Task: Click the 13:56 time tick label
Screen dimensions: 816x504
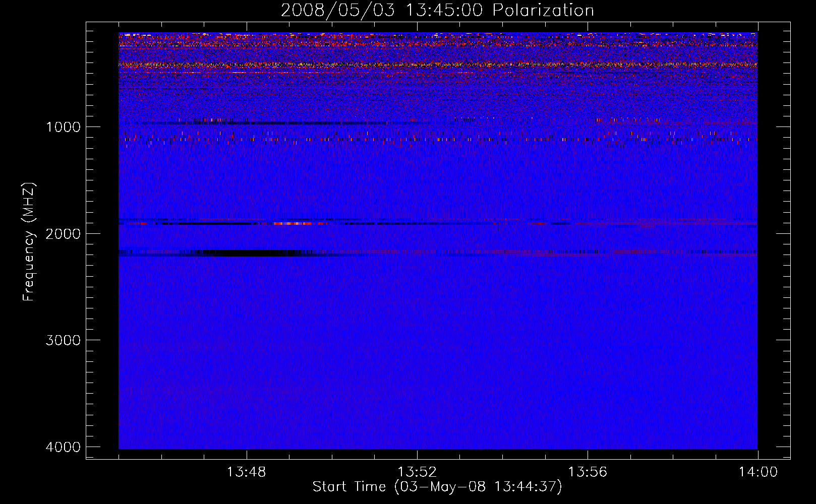Action: 587,472
